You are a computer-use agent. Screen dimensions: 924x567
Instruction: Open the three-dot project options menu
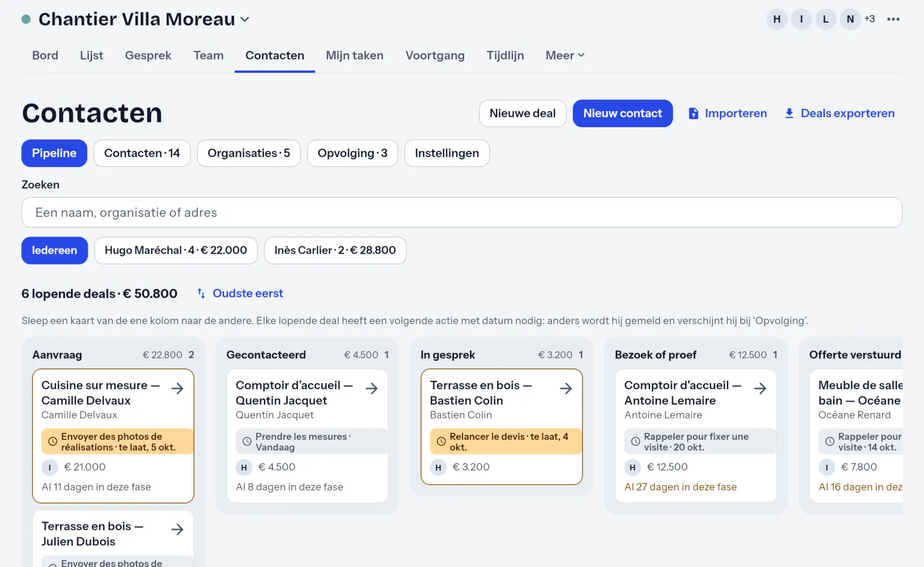[x=893, y=19]
